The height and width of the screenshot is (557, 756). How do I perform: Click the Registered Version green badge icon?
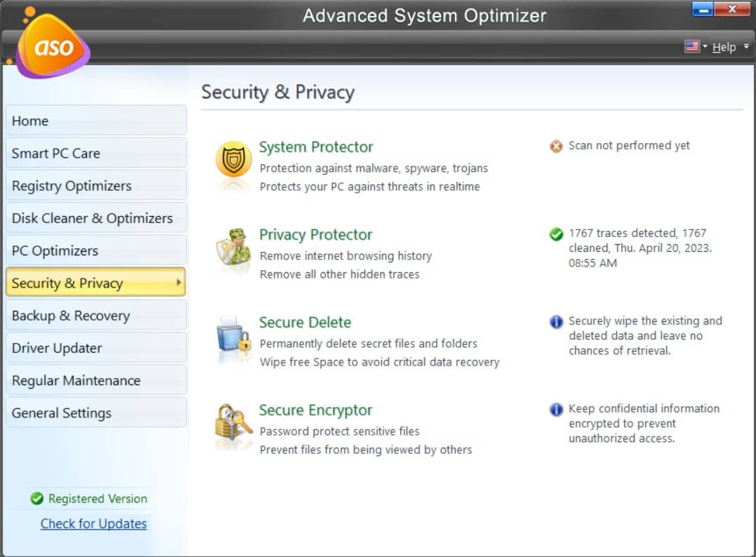(x=37, y=499)
